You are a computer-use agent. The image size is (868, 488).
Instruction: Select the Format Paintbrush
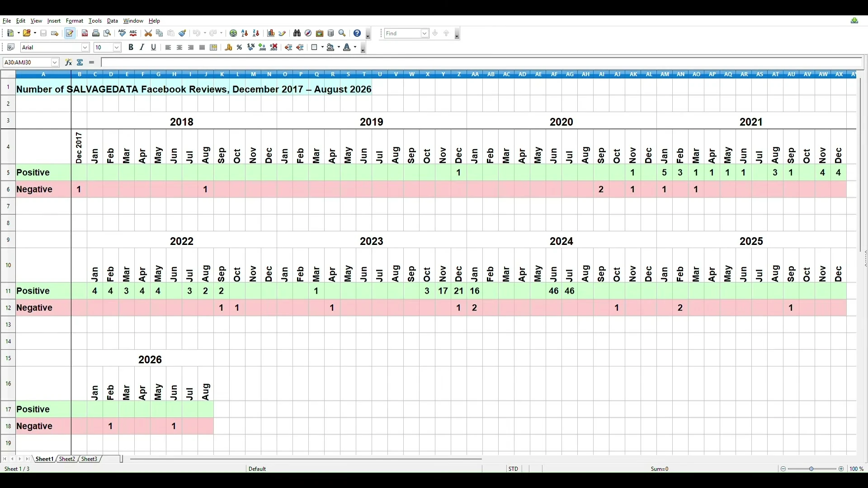[182, 33]
